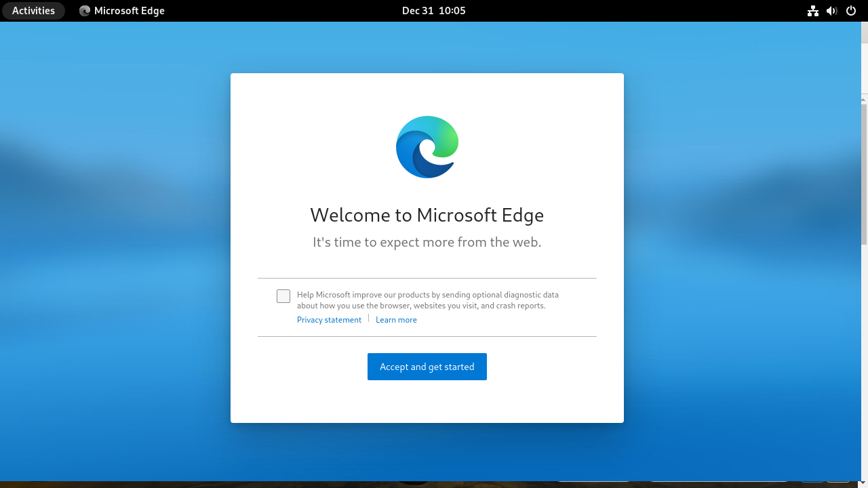This screenshot has width=868, height=488.
Task: Click the scrollbar down arrow at bottom right
Action: click(863, 483)
